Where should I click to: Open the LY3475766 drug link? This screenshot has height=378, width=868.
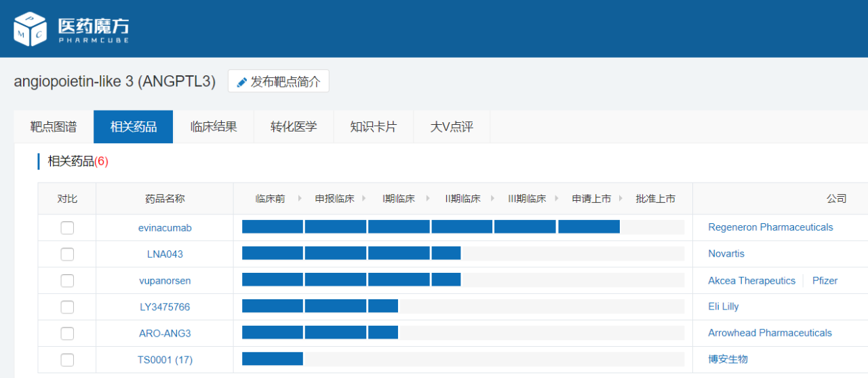(x=165, y=307)
